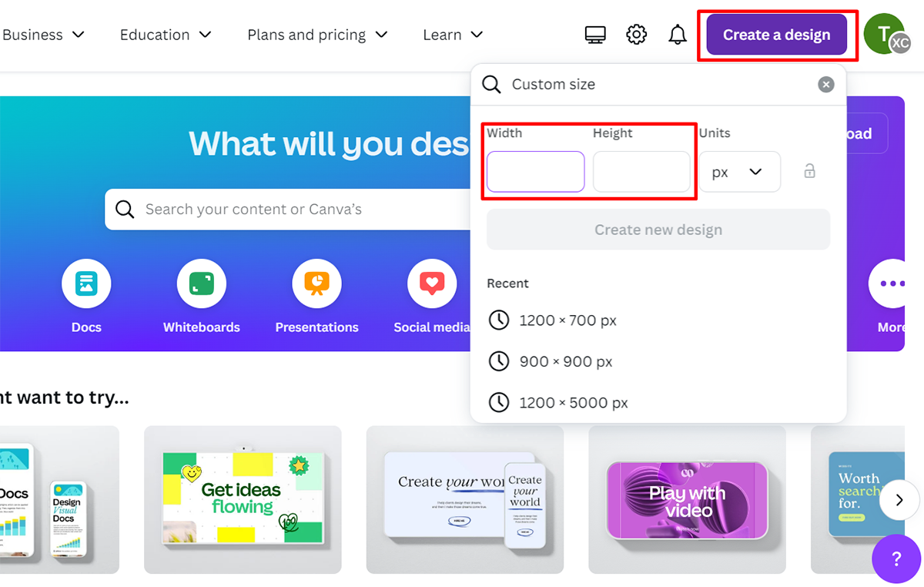This screenshot has width=924, height=587.
Task: Click the Create a design button
Action: (x=776, y=35)
